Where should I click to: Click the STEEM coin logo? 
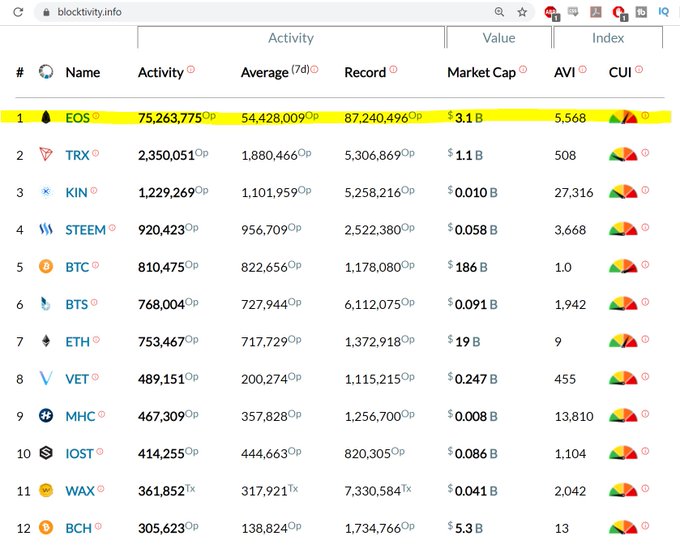tap(46, 229)
